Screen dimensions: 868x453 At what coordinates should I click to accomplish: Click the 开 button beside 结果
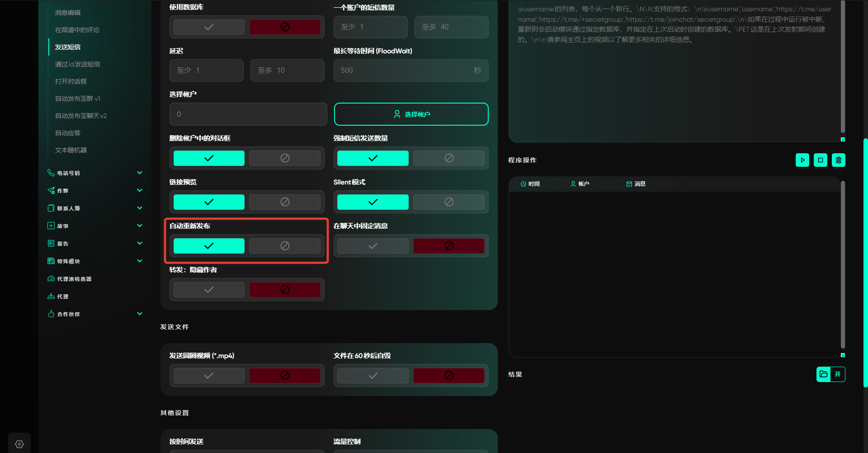[x=838, y=374]
